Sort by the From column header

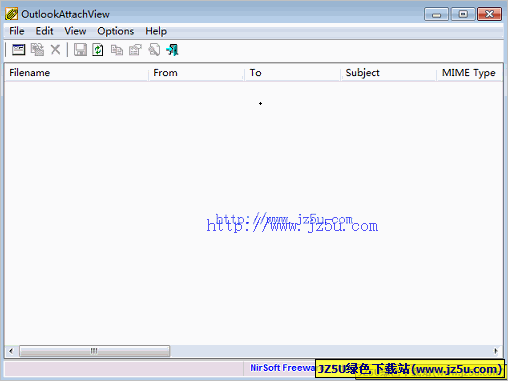(x=196, y=73)
